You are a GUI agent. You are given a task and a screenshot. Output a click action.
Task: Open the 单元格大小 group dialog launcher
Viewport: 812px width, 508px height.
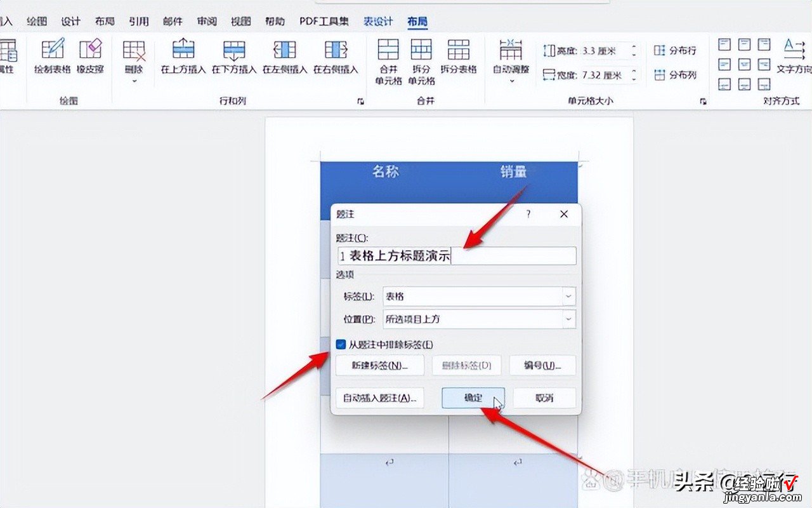(x=703, y=102)
